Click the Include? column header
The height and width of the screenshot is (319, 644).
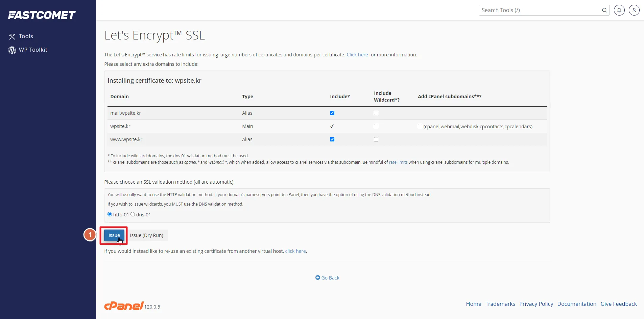pyautogui.click(x=340, y=97)
